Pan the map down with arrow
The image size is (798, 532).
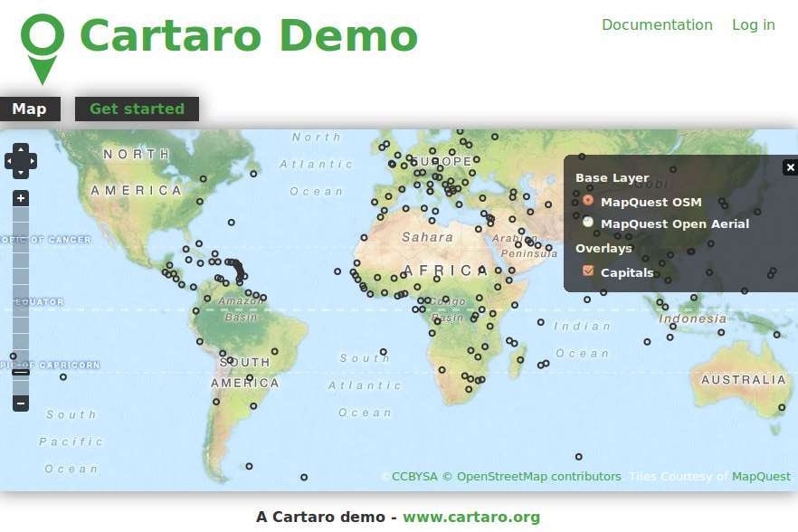pyautogui.click(x=21, y=172)
